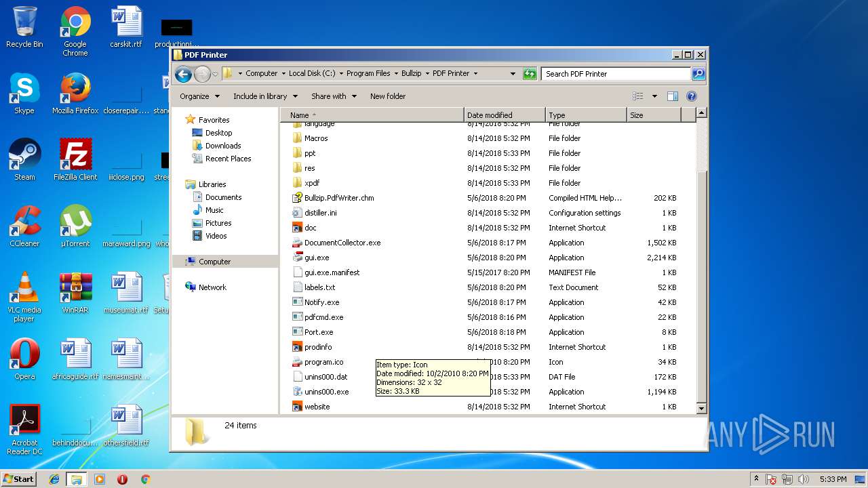Open Explorer help question-mark icon
The width and height of the screenshot is (868, 488).
point(692,96)
